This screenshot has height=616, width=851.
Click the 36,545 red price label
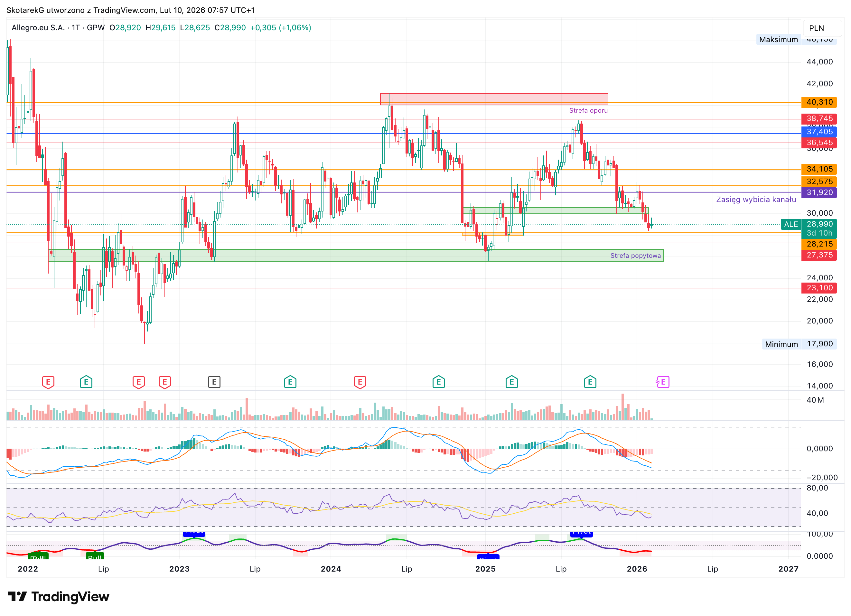click(819, 143)
